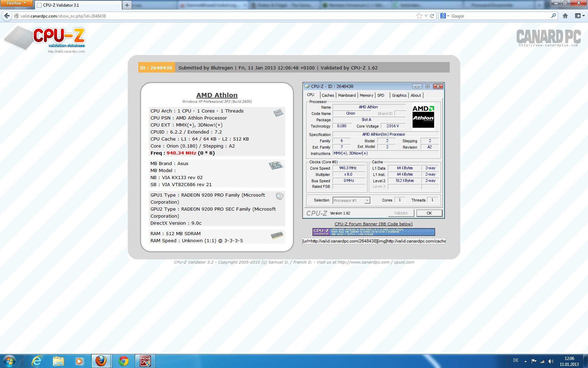
Task: Click the DE language indicator in tray
Action: [516, 360]
